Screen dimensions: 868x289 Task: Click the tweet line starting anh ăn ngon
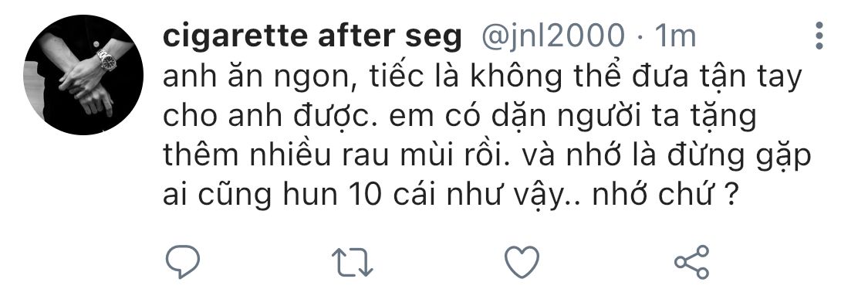pyautogui.click(x=482, y=78)
